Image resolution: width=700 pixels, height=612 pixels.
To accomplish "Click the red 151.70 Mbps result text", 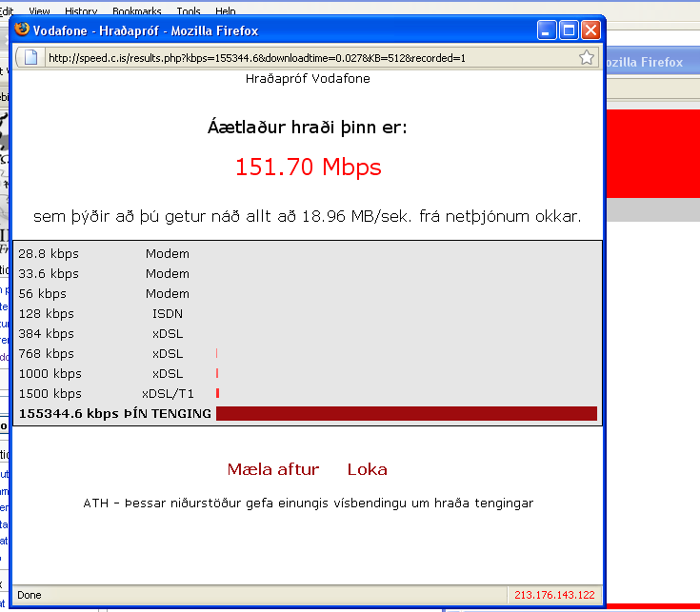I will 308,168.
